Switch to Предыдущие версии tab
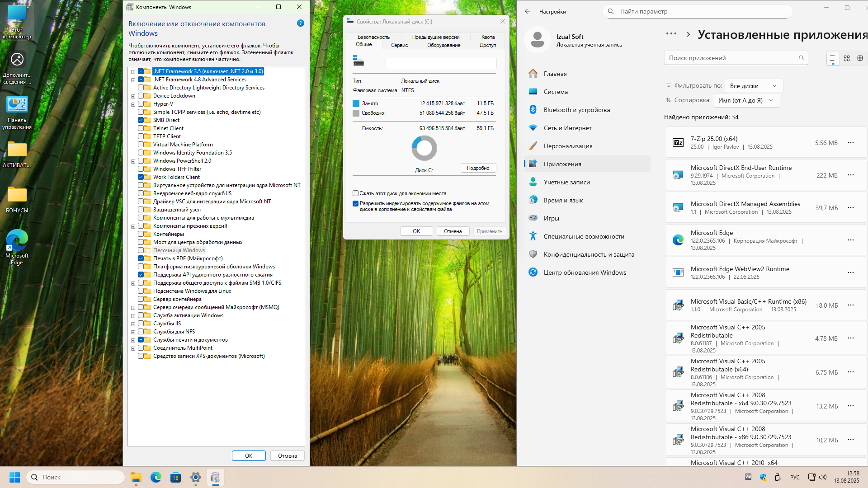 pos(436,37)
